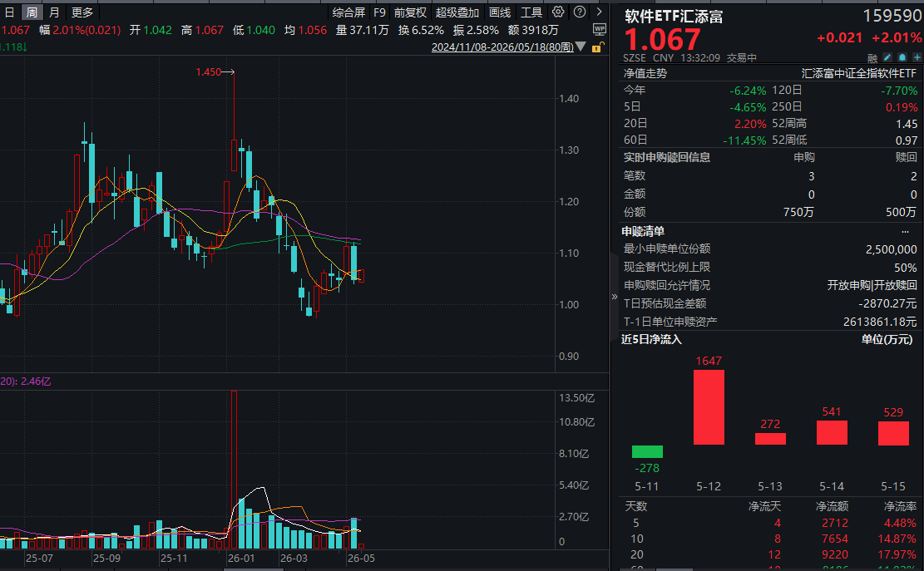Click the 实时申购赎回信息 header
Viewport: 924px width, 571px height.
666,157
